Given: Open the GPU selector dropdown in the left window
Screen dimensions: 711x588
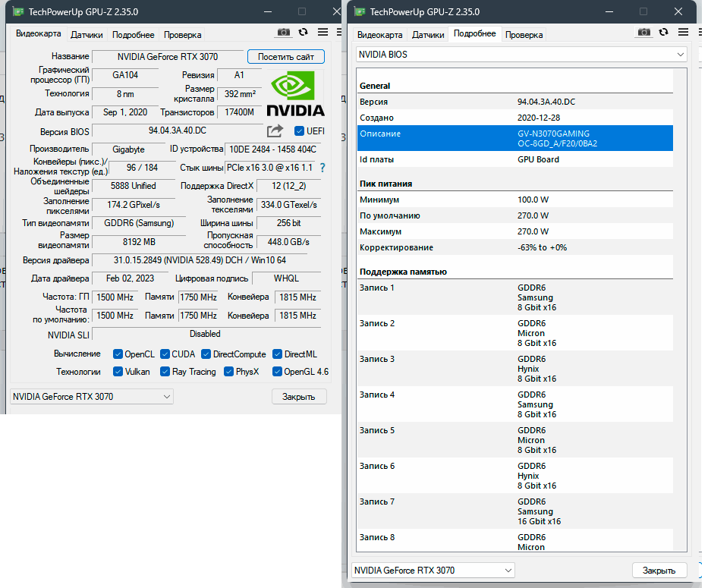Looking at the screenshot, I should 92,397.
